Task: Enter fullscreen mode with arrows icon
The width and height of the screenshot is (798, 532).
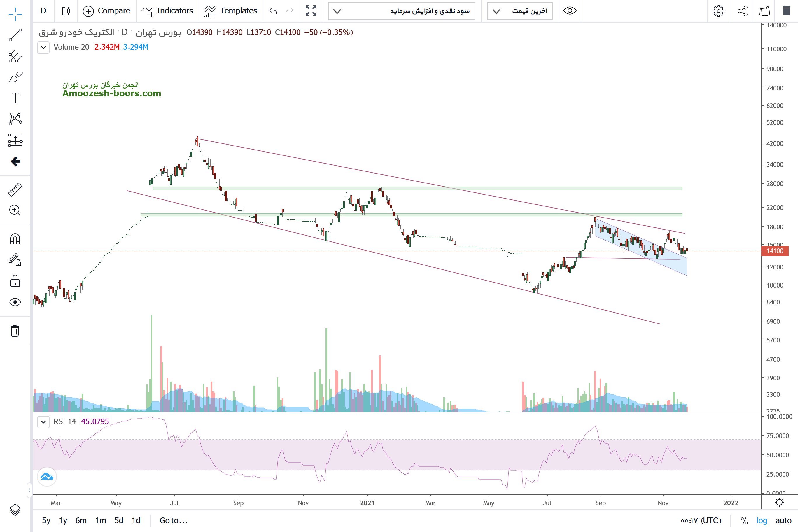Action: coord(311,11)
